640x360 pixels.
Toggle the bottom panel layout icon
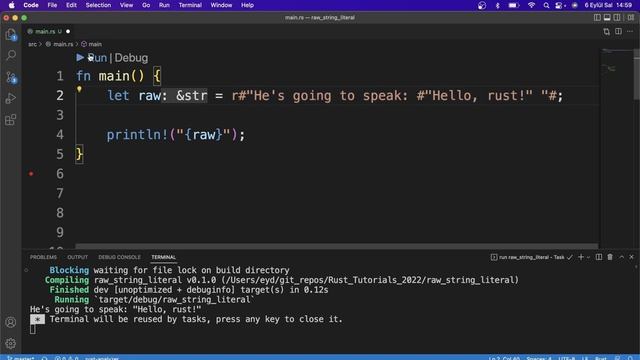(x=607, y=18)
